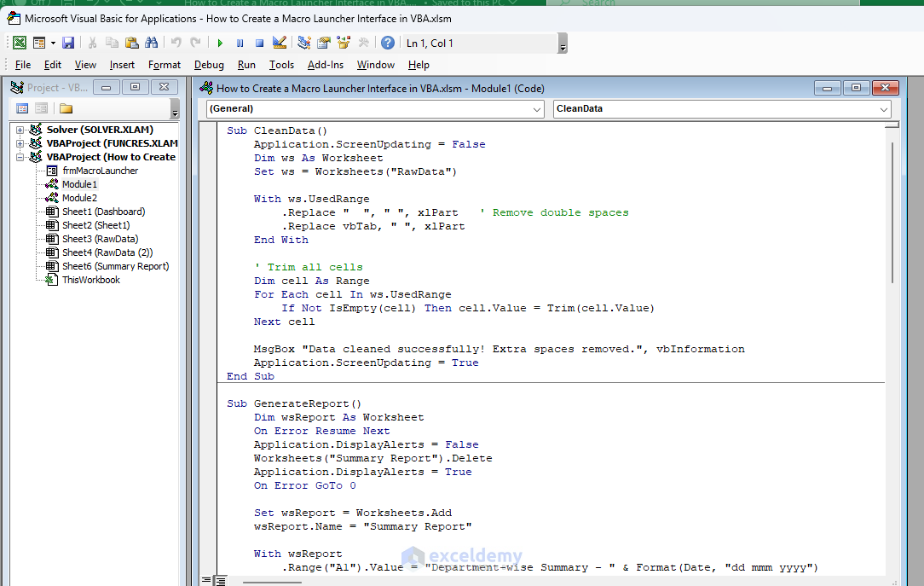The image size is (924, 586).
Task: Expand VBAProject (FUNCRES.XLAM) node
Action: tap(20, 143)
